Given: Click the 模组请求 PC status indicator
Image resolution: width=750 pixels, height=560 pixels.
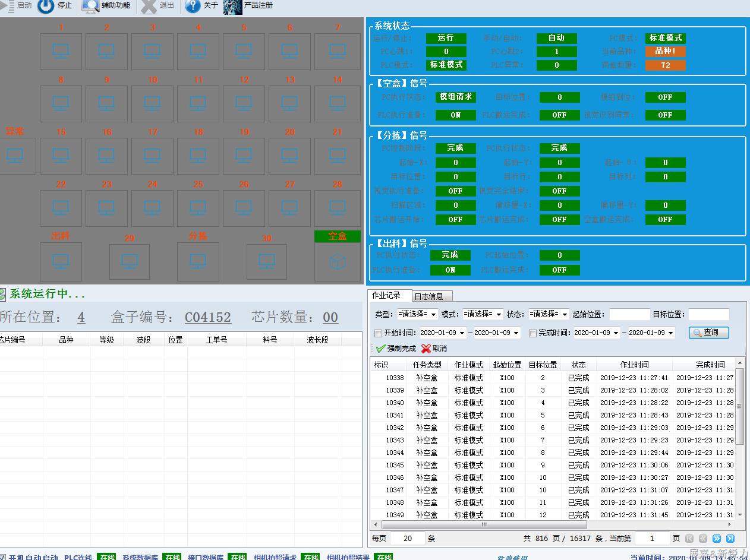Looking at the screenshot, I should pyautogui.click(x=456, y=97).
